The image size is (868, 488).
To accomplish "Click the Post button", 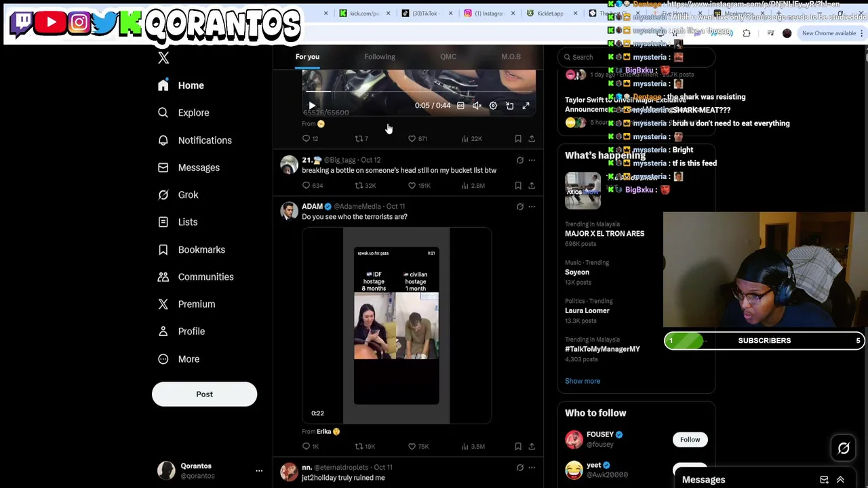I will click(x=204, y=394).
